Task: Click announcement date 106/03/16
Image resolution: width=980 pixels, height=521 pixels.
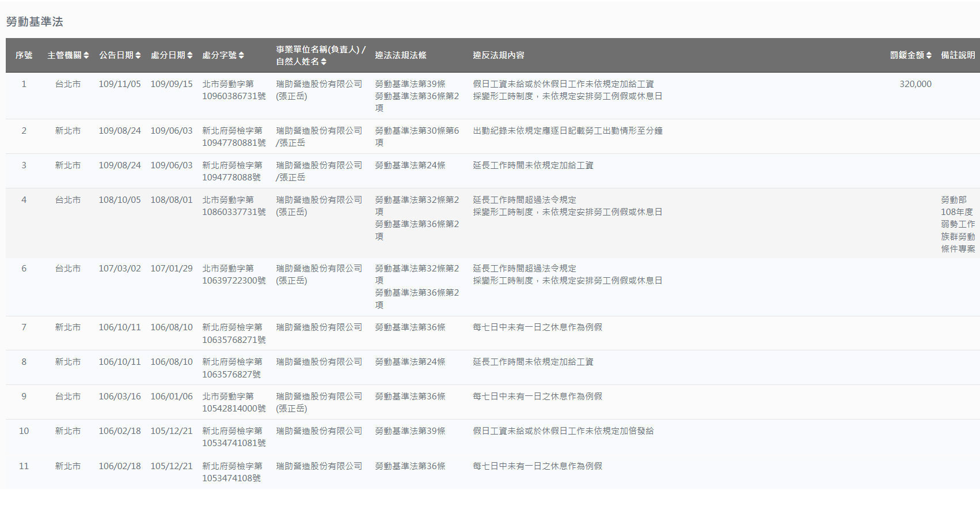Action: [120, 397]
